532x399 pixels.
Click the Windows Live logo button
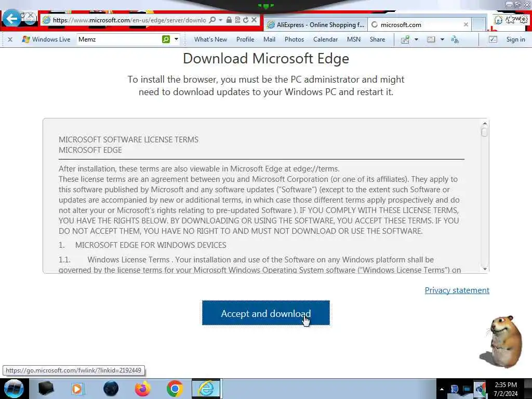pos(46,39)
